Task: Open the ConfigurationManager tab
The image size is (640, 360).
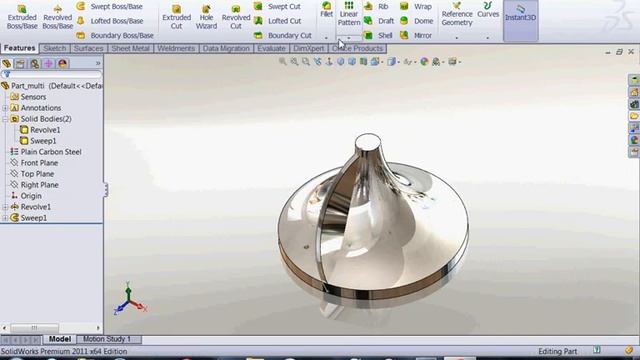Action: point(35,64)
